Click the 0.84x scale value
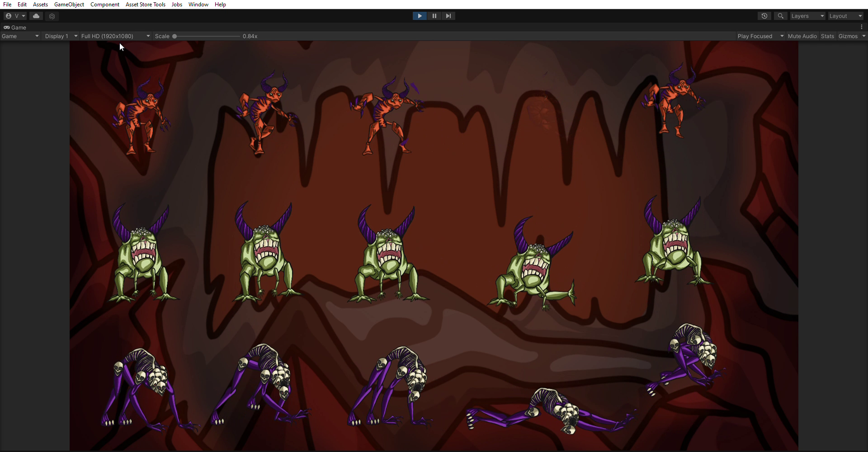 pos(250,36)
